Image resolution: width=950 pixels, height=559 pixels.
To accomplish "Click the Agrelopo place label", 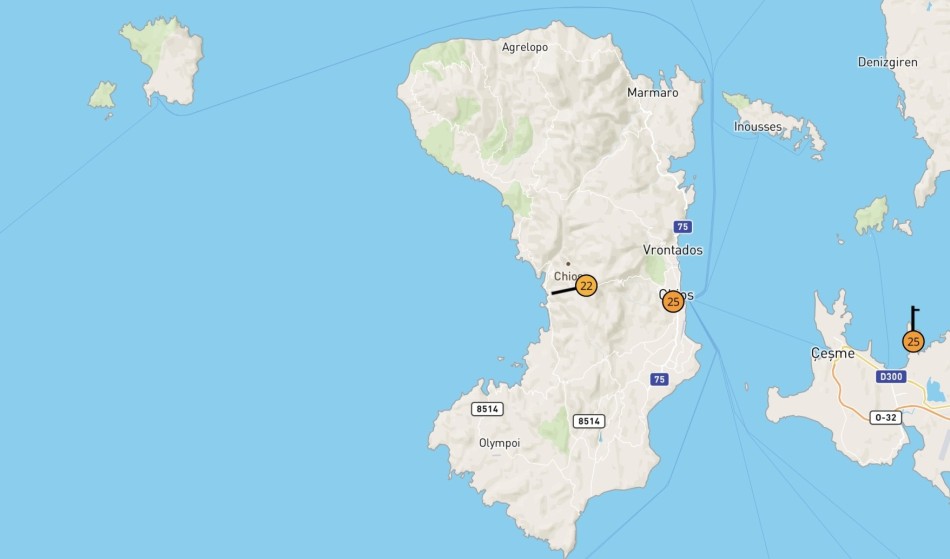I will click(525, 47).
